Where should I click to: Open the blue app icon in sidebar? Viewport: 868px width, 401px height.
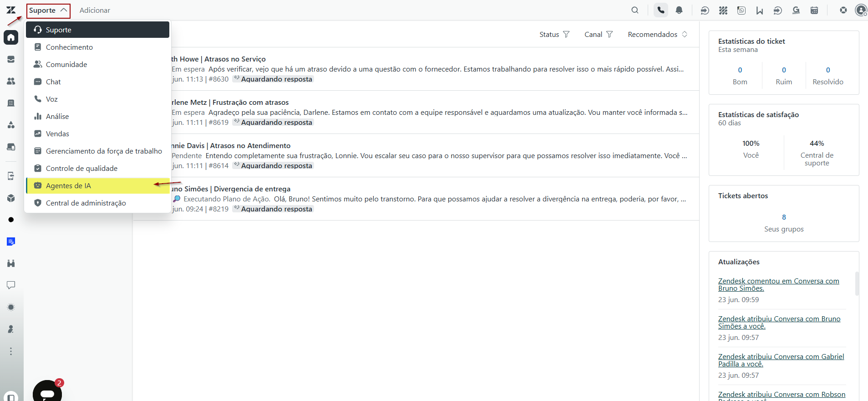tap(11, 242)
